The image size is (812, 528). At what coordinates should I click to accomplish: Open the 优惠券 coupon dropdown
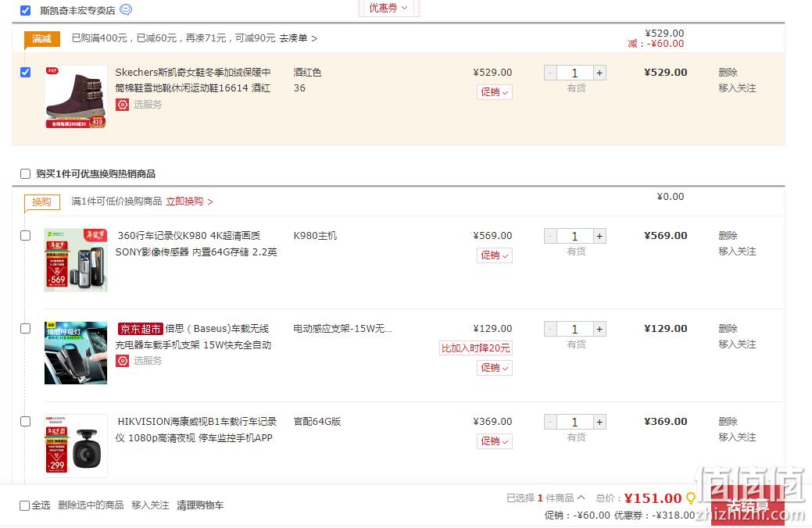pos(388,8)
